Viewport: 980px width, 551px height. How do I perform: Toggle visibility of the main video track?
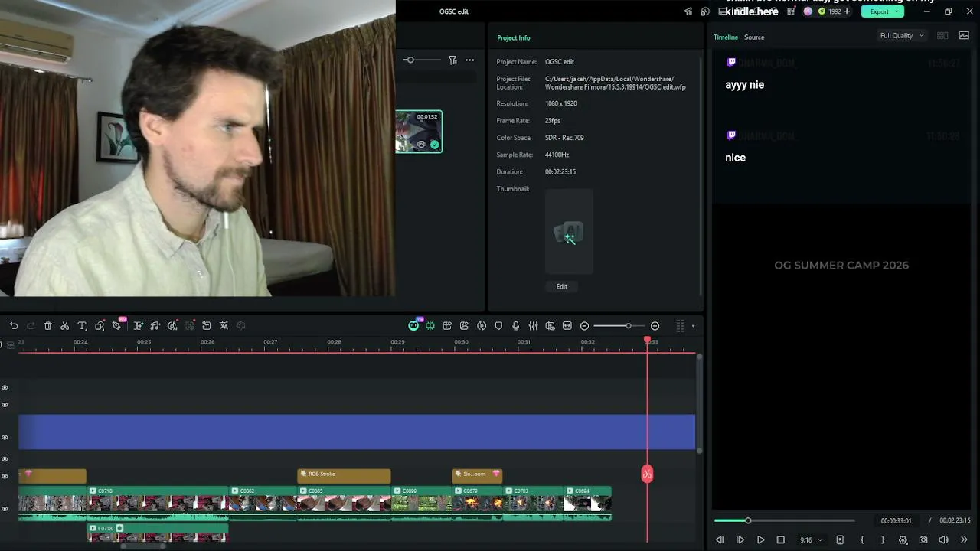tap(5, 509)
